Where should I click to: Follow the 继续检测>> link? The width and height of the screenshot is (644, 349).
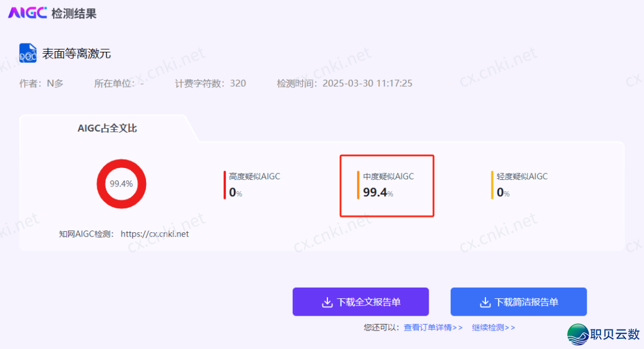click(493, 327)
